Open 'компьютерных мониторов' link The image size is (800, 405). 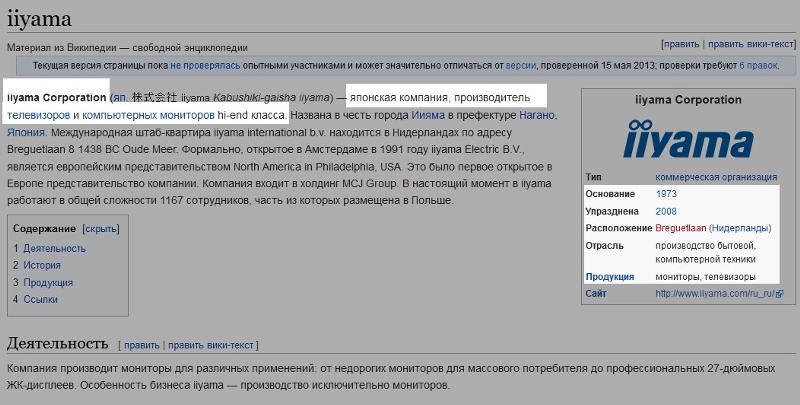click(148, 115)
